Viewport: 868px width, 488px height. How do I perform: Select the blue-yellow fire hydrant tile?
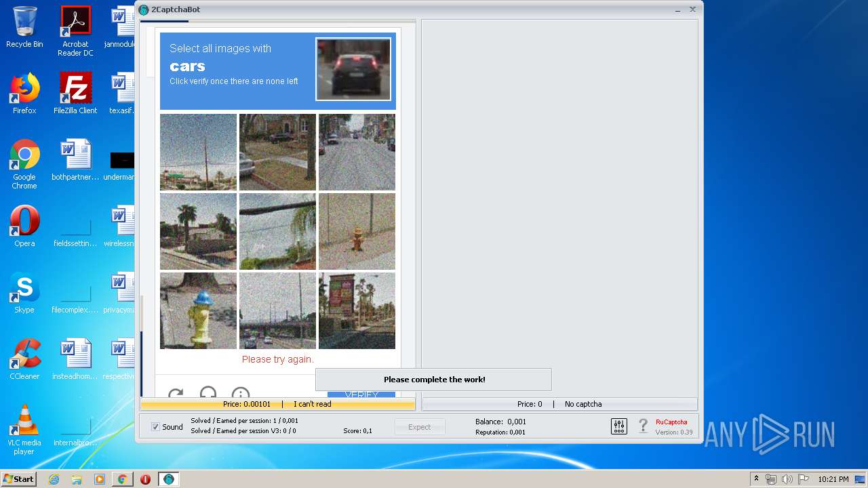pos(198,310)
